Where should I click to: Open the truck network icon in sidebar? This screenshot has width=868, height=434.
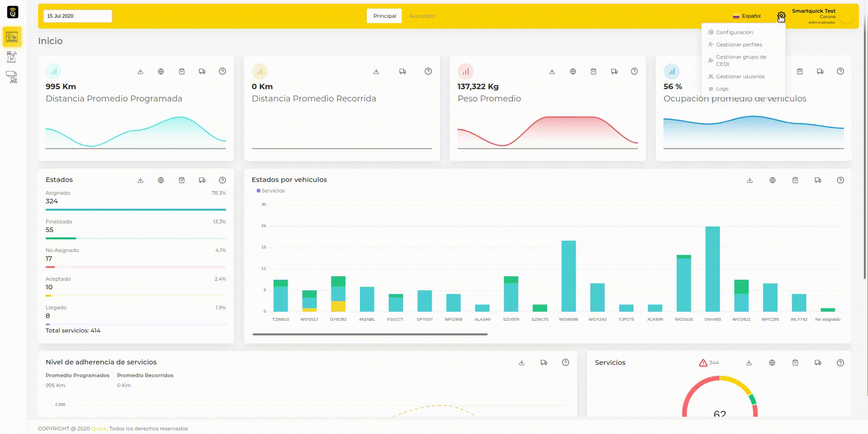[x=12, y=77]
